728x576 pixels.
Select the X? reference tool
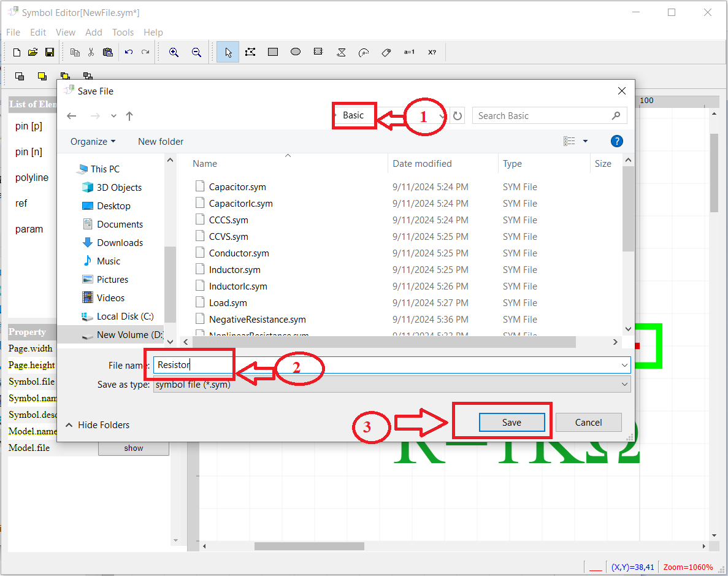[x=432, y=52]
